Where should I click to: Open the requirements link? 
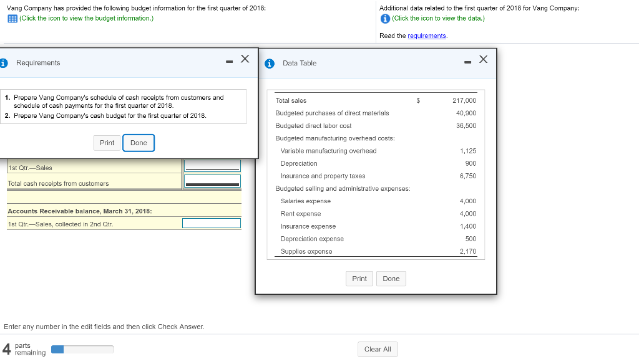tap(427, 36)
